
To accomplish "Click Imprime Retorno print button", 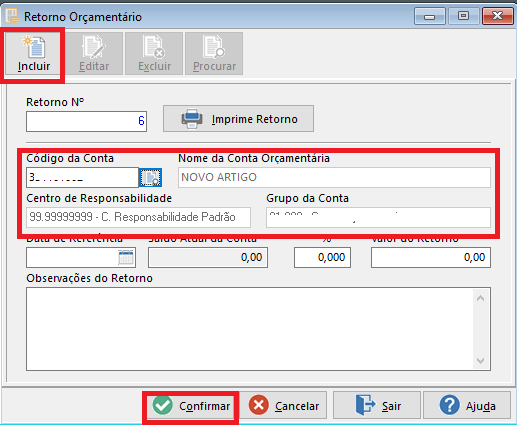I will tap(238, 119).
